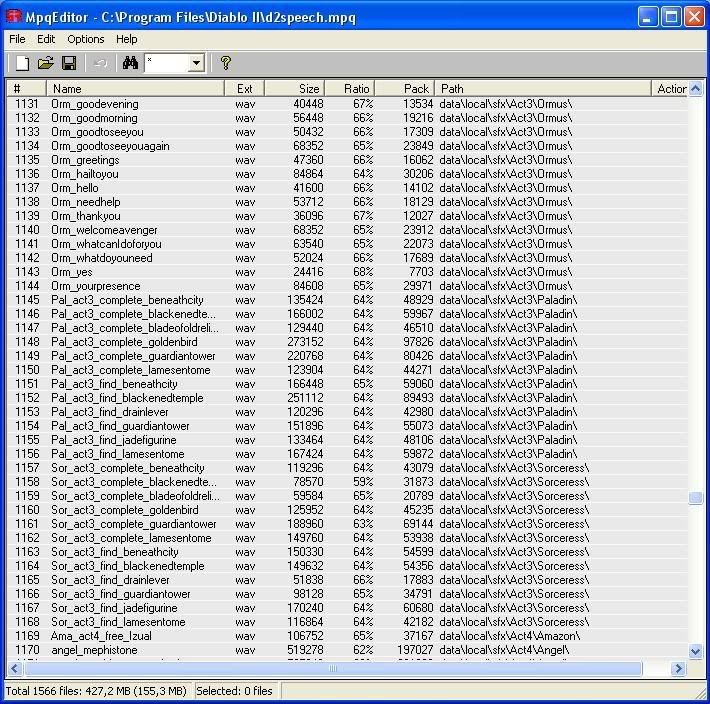This screenshot has height=704, width=710.
Task: Sort list by the Path column header
Action: click(543, 89)
